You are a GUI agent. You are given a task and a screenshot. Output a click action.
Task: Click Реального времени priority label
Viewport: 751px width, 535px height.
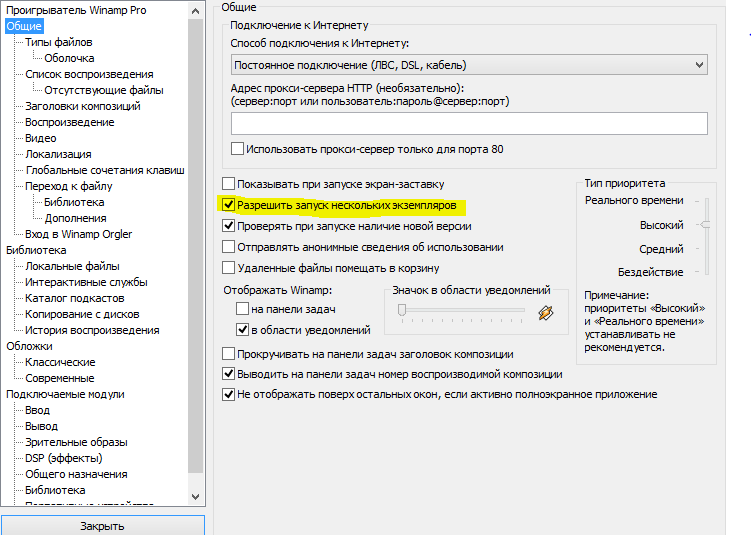point(634,200)
